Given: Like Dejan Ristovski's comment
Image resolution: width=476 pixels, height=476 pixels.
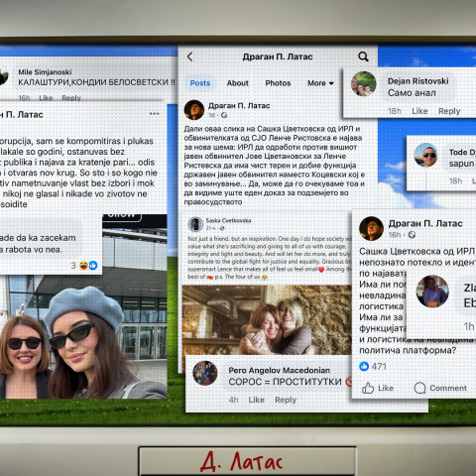Looking at the screenshot, I should point(419,111).
